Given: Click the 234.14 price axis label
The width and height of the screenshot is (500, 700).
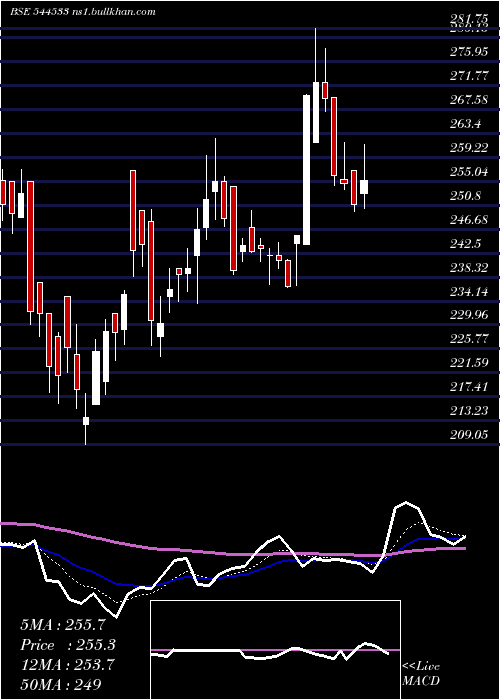Looking at the screenshot, I should (469, 292).
